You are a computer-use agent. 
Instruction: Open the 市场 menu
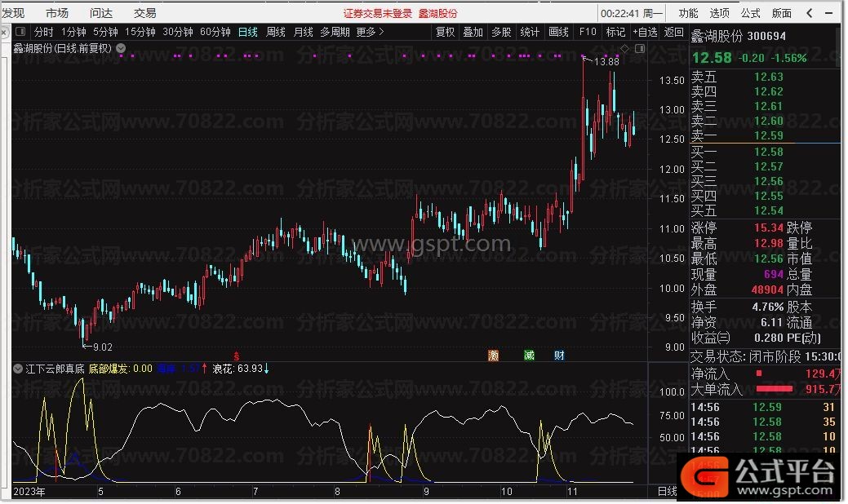click(57, 13)
